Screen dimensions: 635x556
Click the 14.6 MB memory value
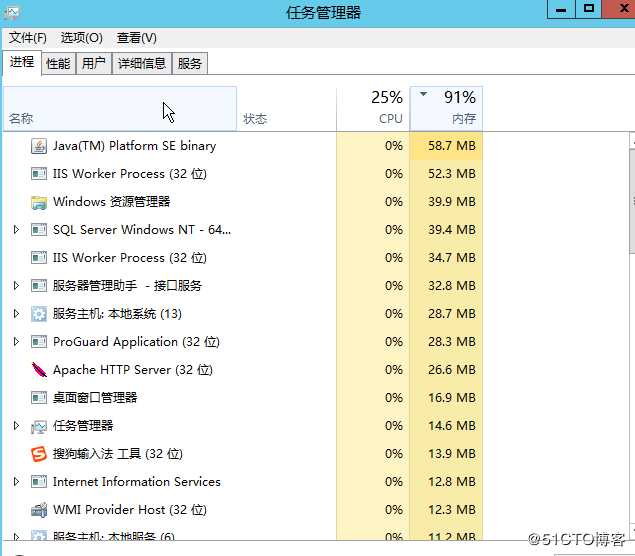tap(452, 426)
